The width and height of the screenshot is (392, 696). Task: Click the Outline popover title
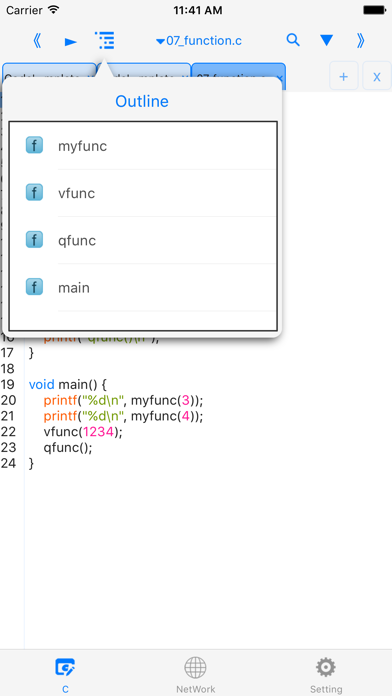(x=142, y=101)
